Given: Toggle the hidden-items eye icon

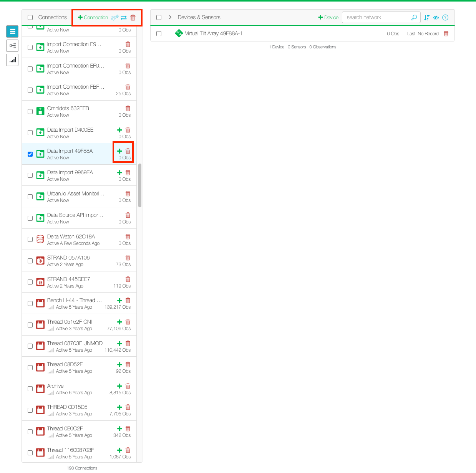Looking at the screenshot, I should (x=436, y=17).
